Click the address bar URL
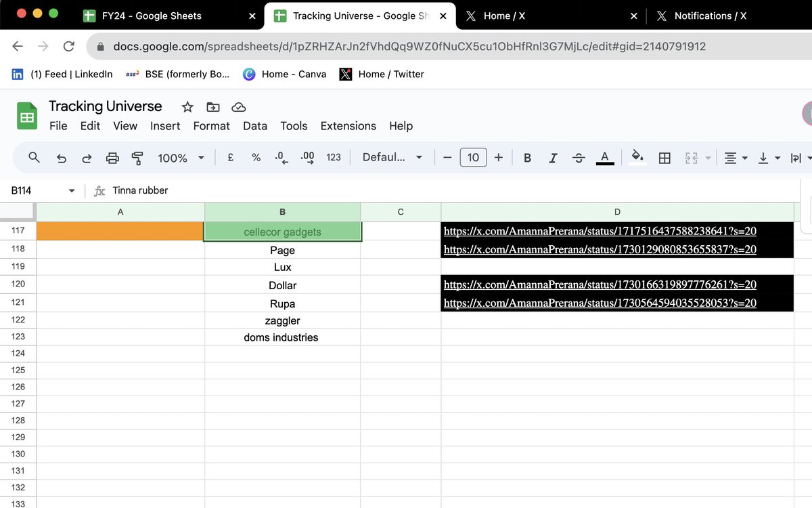The width and height of the screenshot is (812, 508). (x=409, y=46)
